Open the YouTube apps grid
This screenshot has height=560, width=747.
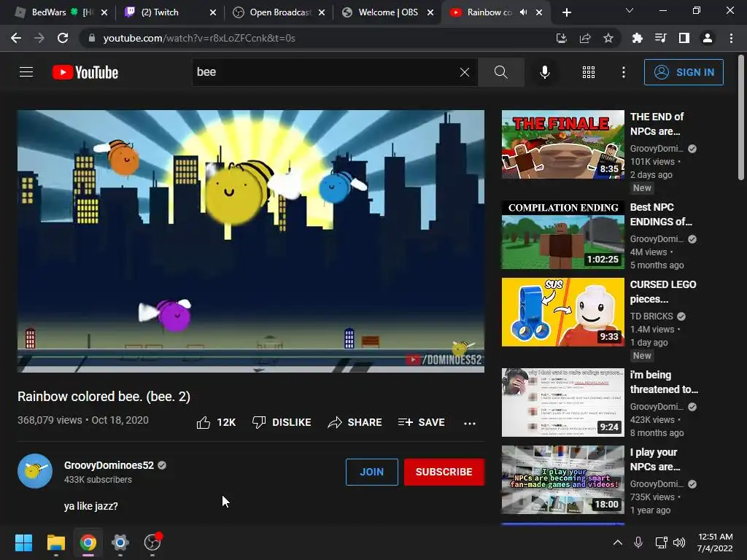(x=589, y=72)
